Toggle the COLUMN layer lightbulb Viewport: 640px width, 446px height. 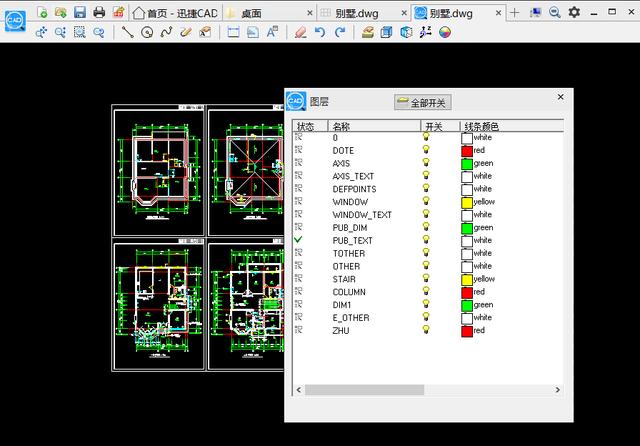426,291
